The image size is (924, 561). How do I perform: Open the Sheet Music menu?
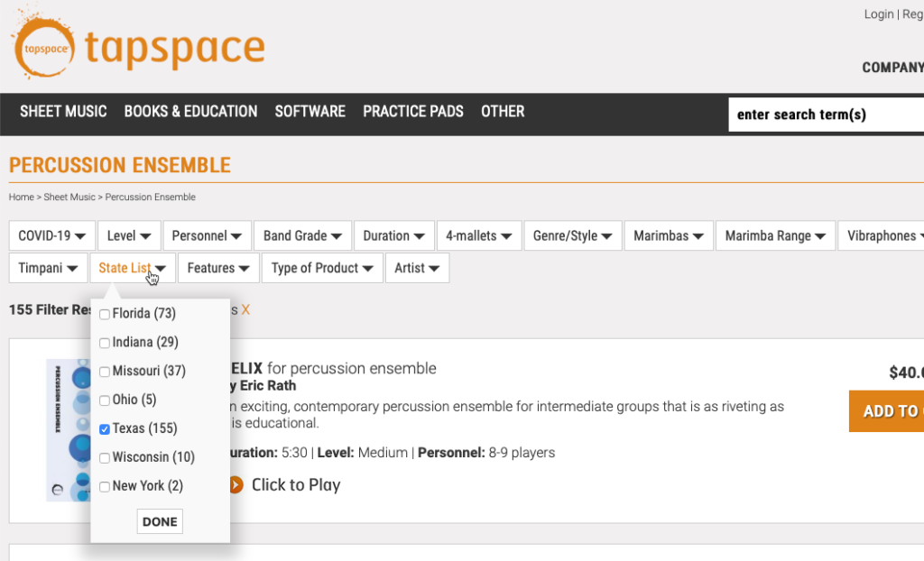click(64, 111)
